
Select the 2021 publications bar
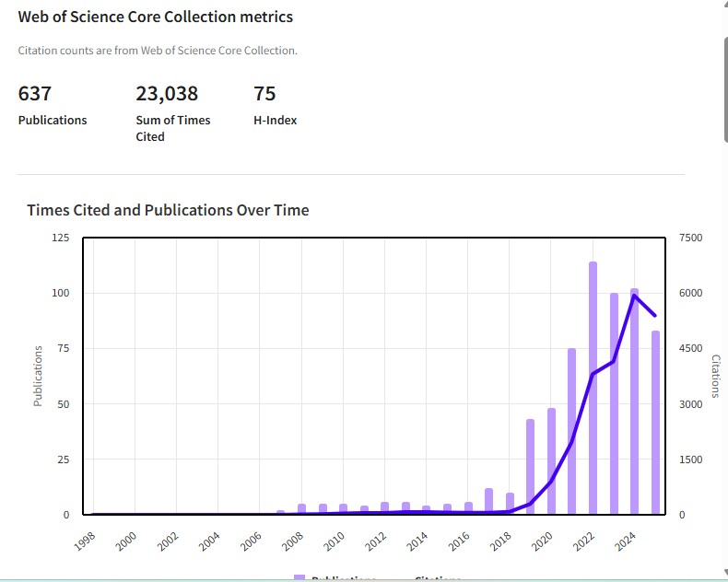tap(571, 431)
